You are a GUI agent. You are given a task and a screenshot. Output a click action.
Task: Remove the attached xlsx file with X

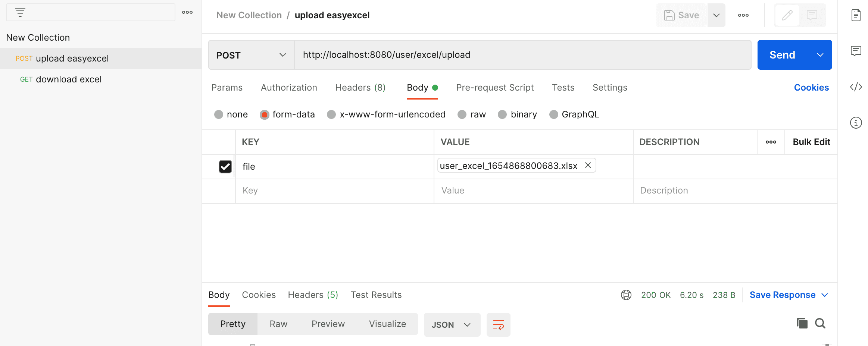tap(588, 165)
